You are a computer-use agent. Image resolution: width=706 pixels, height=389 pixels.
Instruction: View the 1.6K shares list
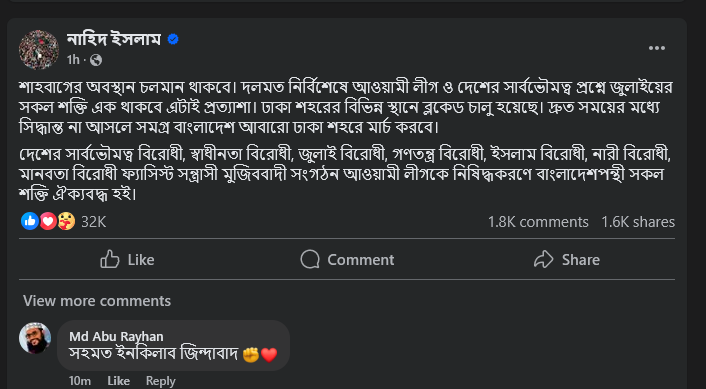click(x=638, y=222)
